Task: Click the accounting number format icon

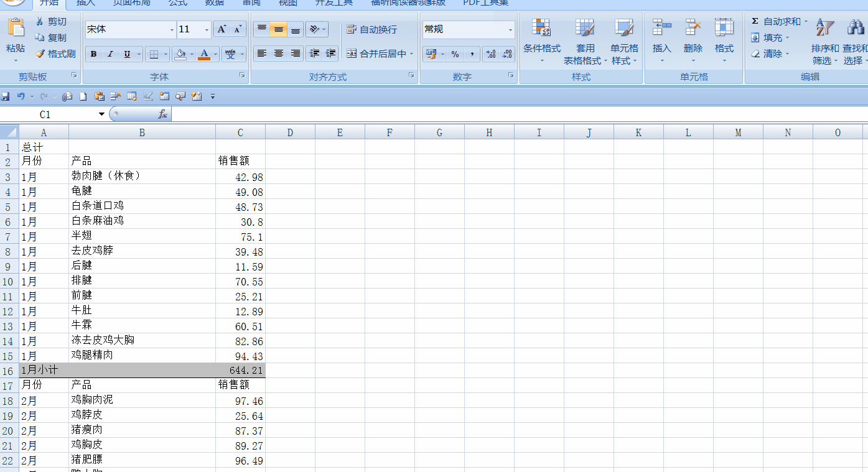Action: click(x=431, y=54)
